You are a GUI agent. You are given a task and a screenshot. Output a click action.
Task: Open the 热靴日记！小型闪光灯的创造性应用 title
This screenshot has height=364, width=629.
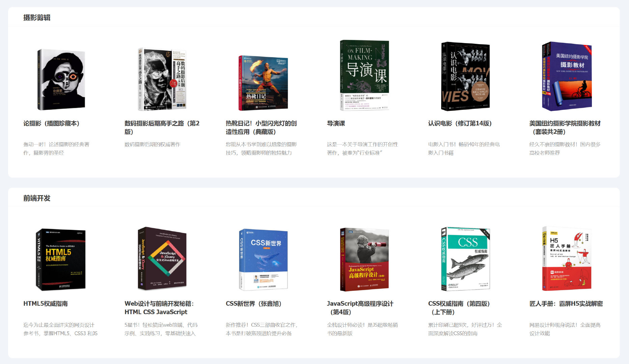(261, 127)
